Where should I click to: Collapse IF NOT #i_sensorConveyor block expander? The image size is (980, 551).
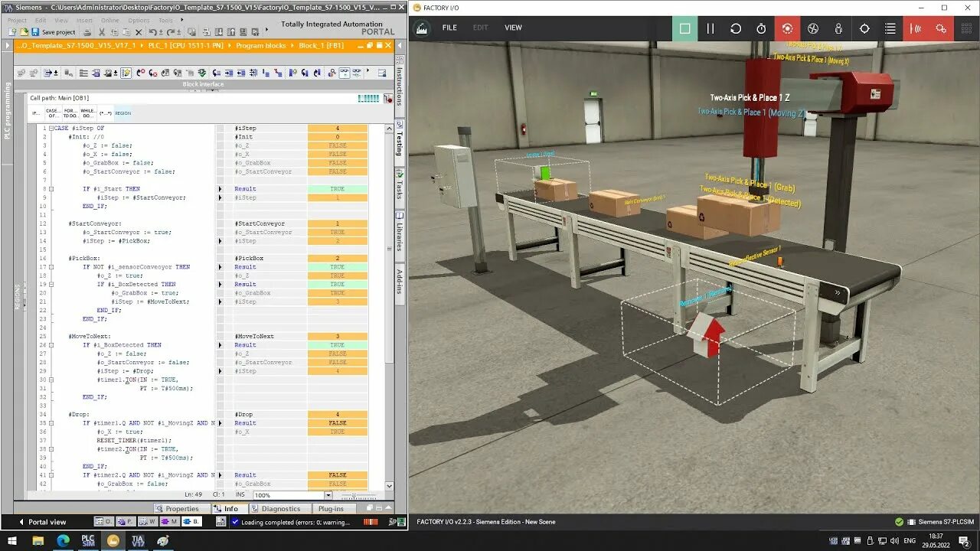51,267
